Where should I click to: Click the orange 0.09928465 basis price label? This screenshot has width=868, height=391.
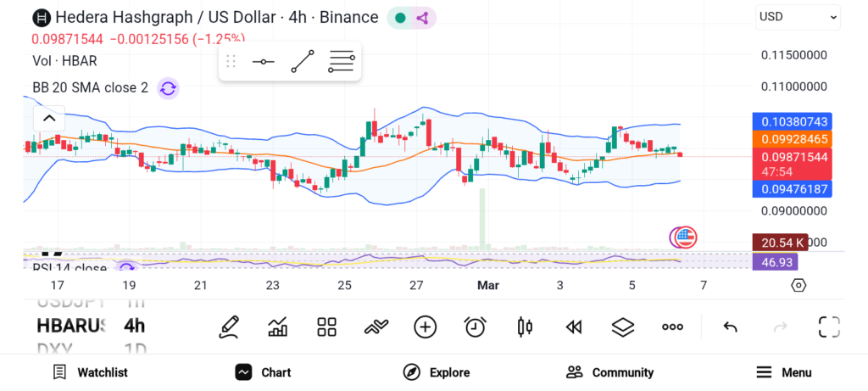[793, 139]
